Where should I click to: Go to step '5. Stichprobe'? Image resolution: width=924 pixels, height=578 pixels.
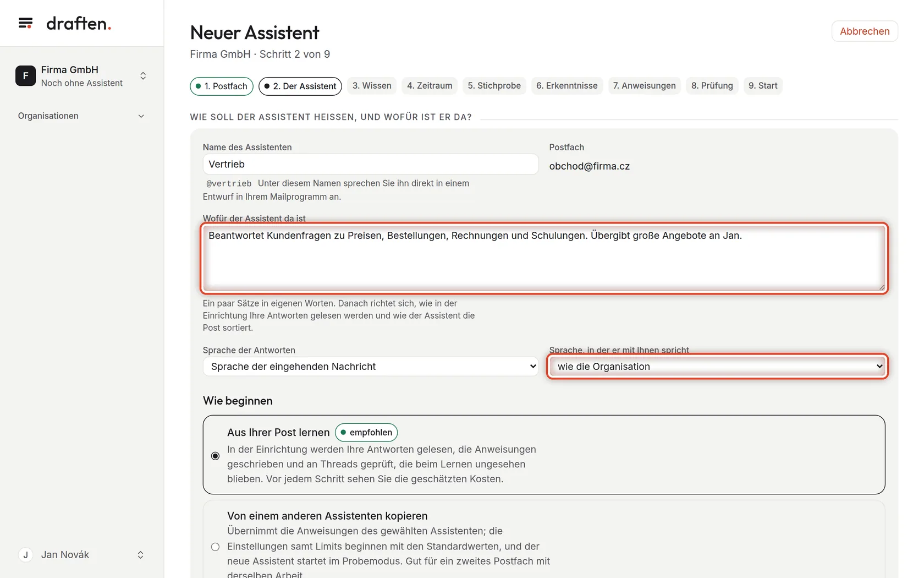[x=494, y=86]
